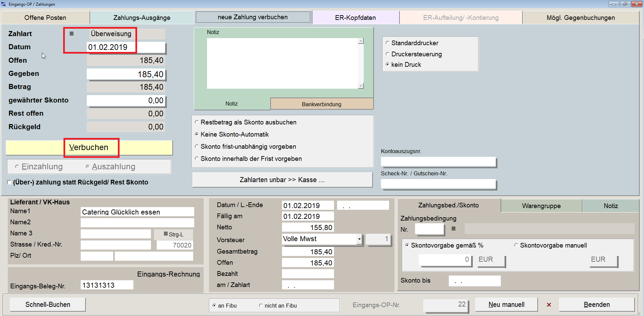
Task: Click the Beenden button
Action: (x=597, y=305)
